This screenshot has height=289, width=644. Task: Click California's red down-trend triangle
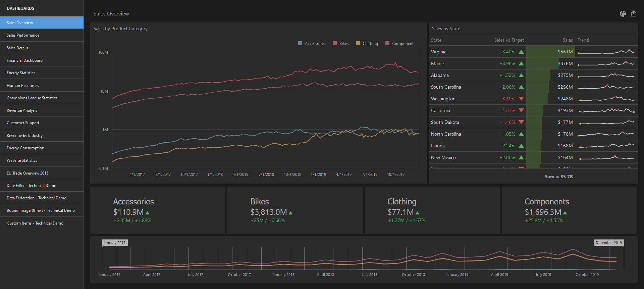coord(521,110)
